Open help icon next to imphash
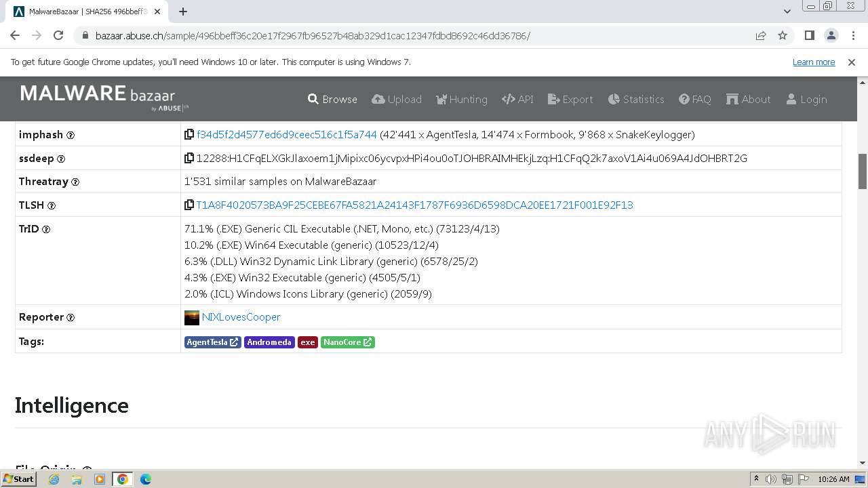868x488 pixels. [71, 135]
